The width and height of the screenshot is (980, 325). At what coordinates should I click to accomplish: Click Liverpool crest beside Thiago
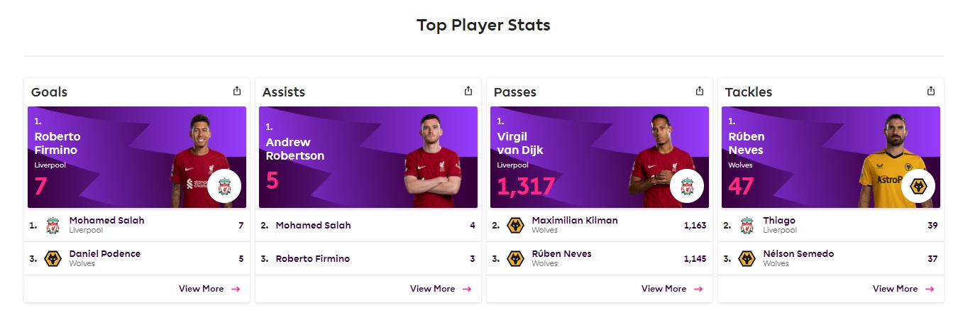[747, 226]
